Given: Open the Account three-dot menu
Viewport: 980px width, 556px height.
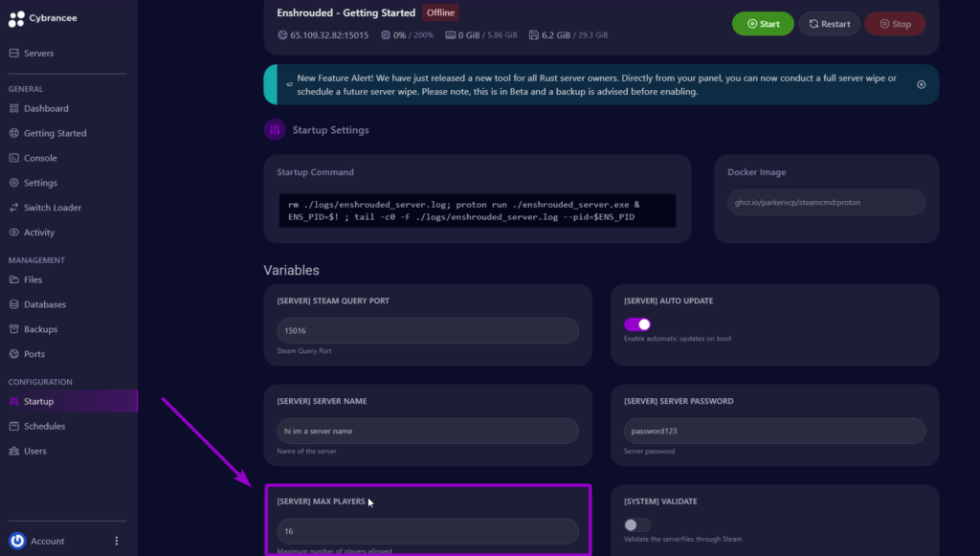Looking at the screenshot, I should tap(116, 541).
